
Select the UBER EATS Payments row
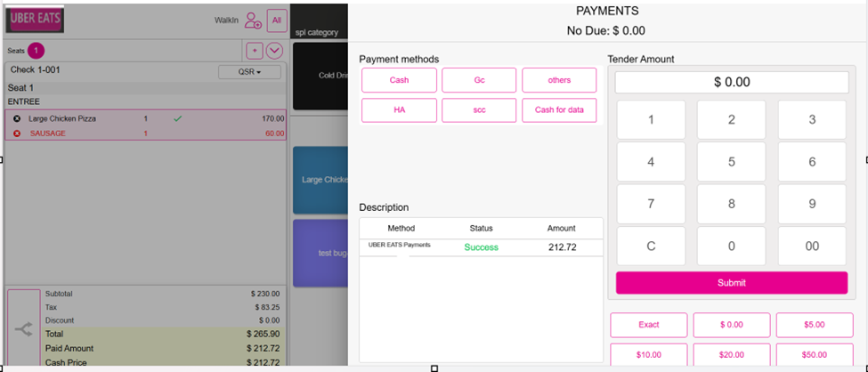[481, 247]
